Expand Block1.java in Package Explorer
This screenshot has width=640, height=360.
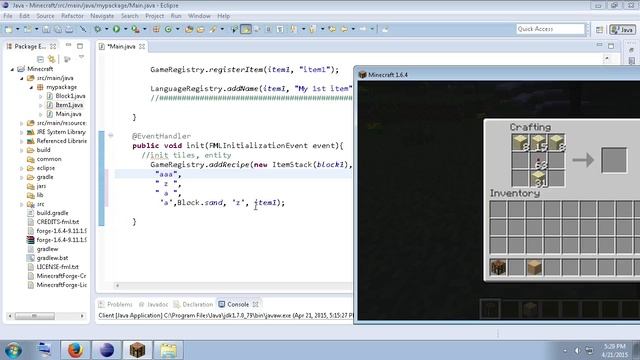point(40,96)
